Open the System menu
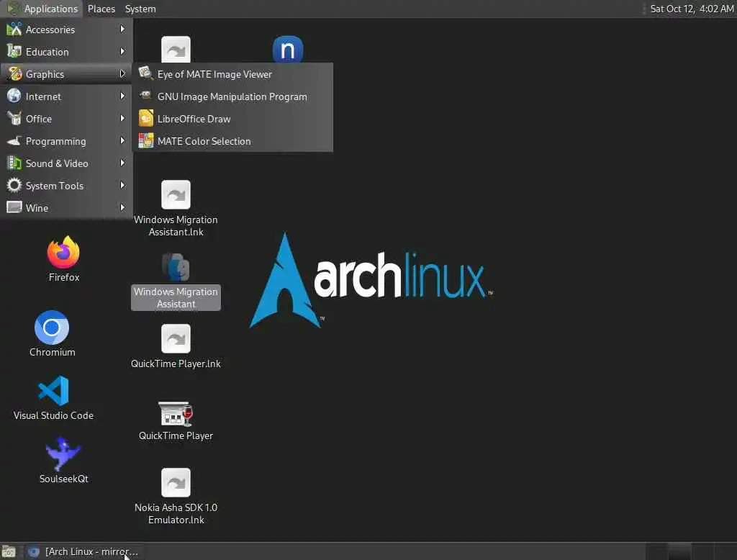 pos(140,9)
